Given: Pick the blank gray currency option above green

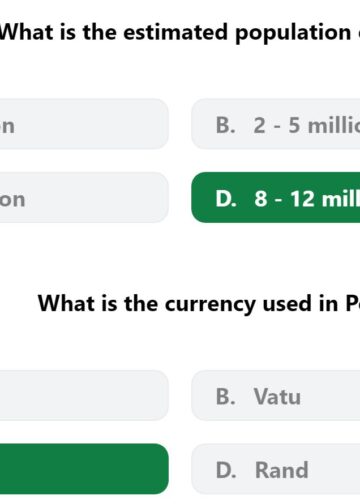Looking at the screenshot, I should click(84, 395).
